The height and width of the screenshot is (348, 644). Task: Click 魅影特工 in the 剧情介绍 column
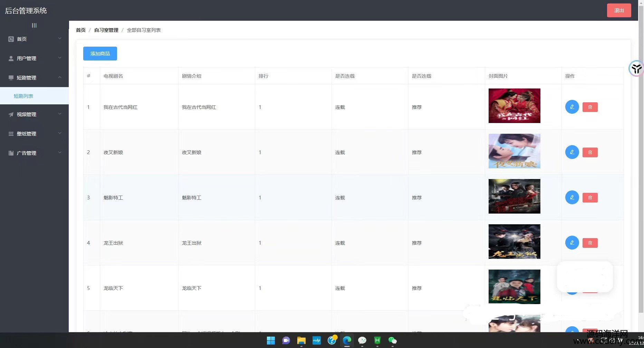(192, 198)
